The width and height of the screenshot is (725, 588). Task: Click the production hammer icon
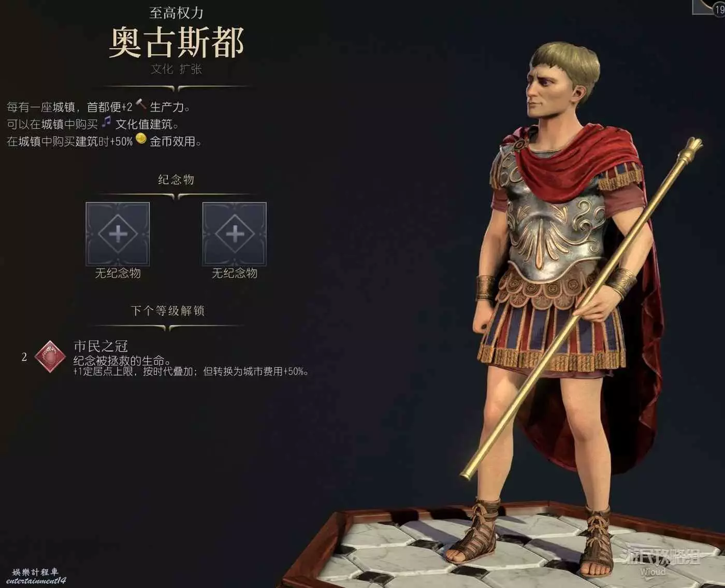point(141,106)
